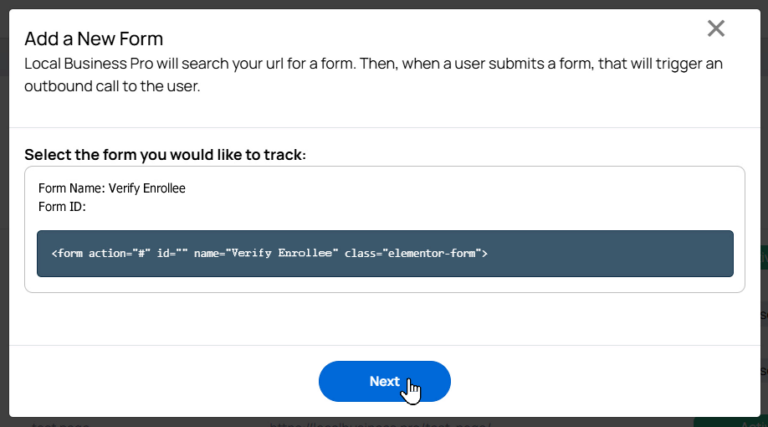Click the "Form ID:" label

click(x=62, y=207)
